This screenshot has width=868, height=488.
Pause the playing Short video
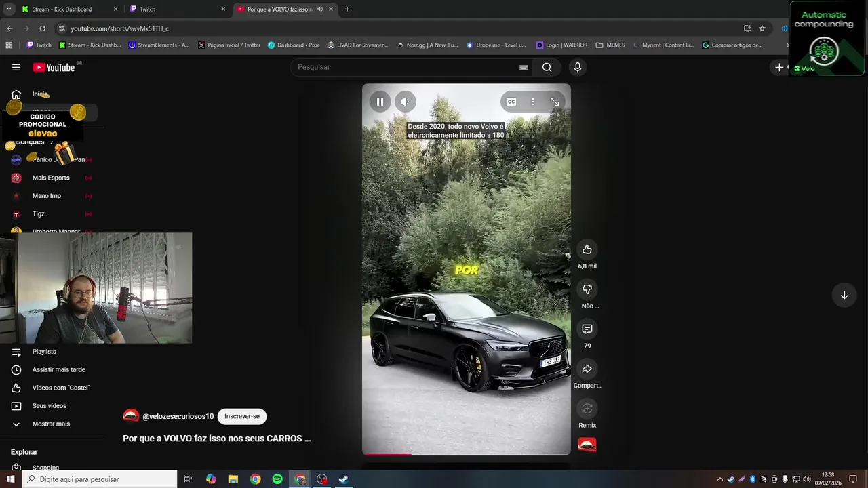point(380,102)
